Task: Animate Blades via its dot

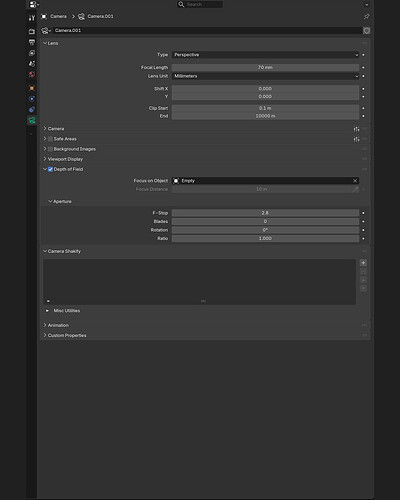Action: pos(363,222)
